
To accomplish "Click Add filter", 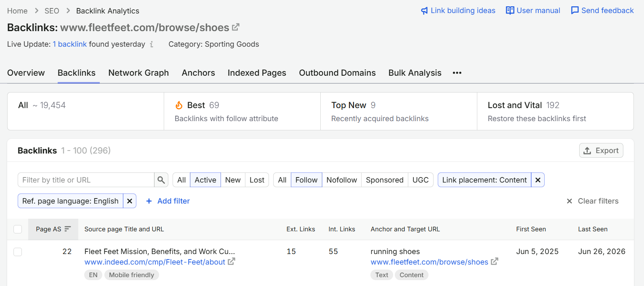I will pyautogui.click(x=168, y=201).
